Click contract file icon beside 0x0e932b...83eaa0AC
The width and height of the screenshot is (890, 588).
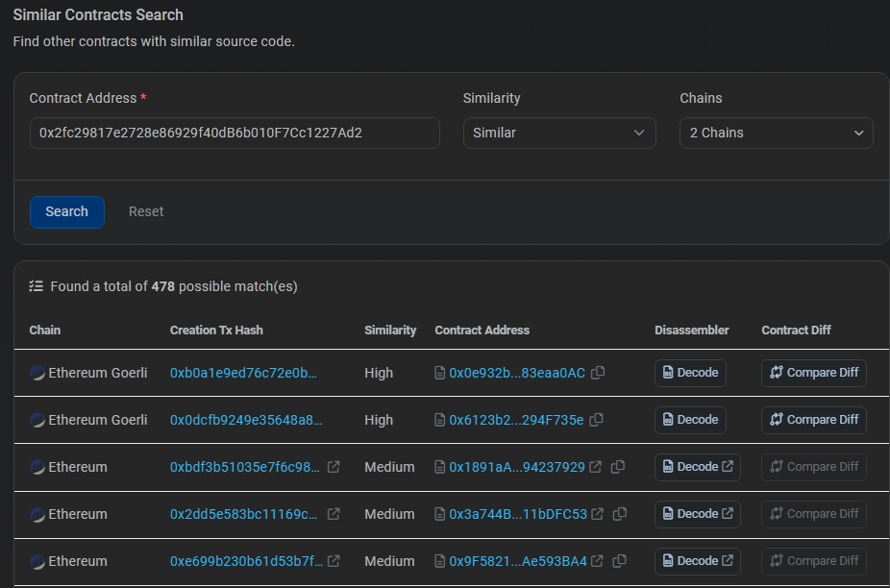point(440,373)
